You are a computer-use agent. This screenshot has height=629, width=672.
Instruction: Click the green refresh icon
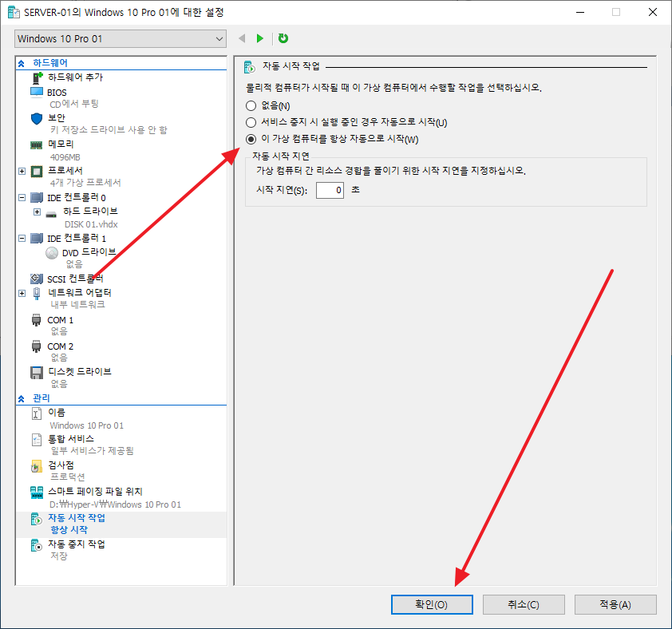point(283,38)
